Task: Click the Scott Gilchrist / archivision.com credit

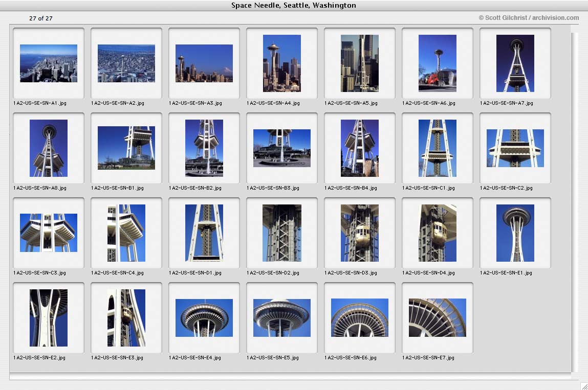Action: coord(529,17)
